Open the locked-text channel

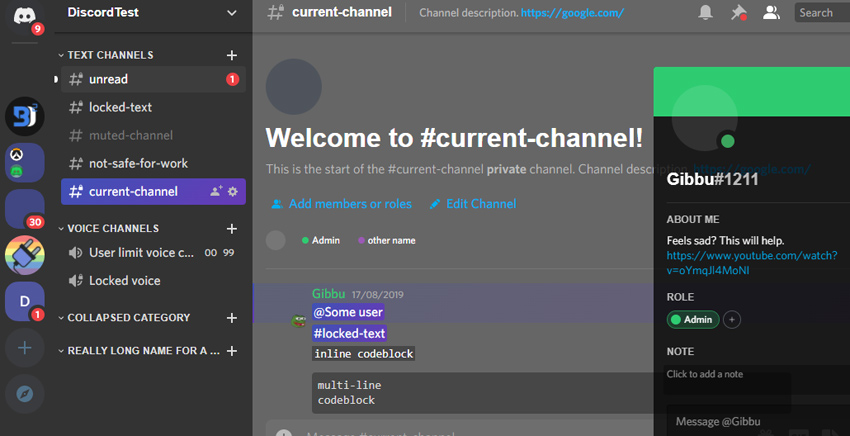pos(153,107)
